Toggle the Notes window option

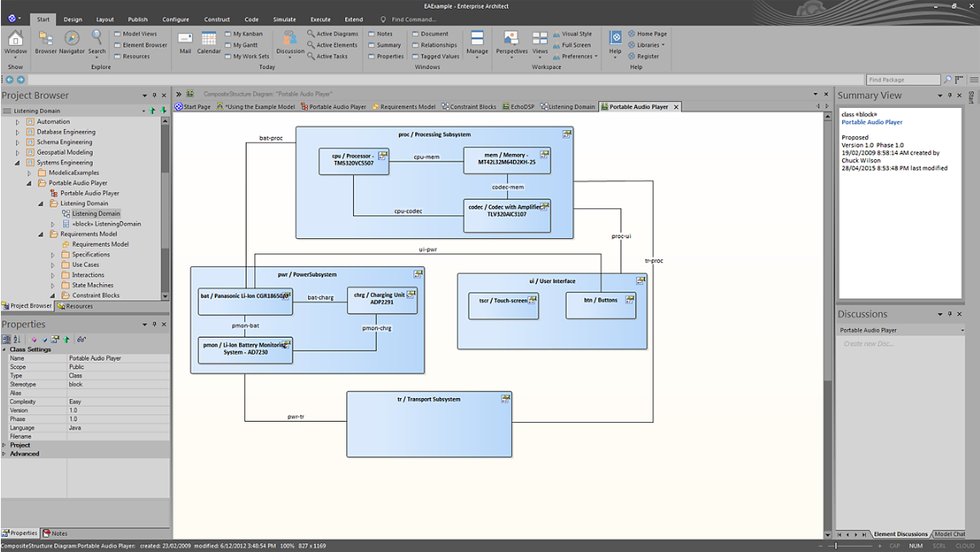tap(380, 34)
